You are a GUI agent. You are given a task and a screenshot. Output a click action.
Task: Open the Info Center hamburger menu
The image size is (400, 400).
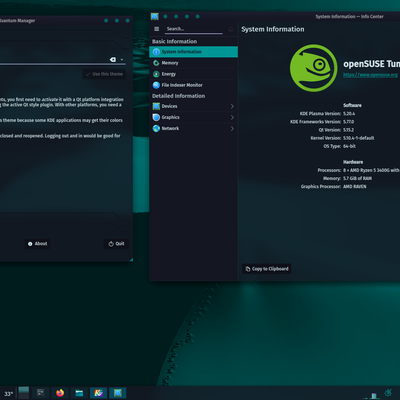156,29
